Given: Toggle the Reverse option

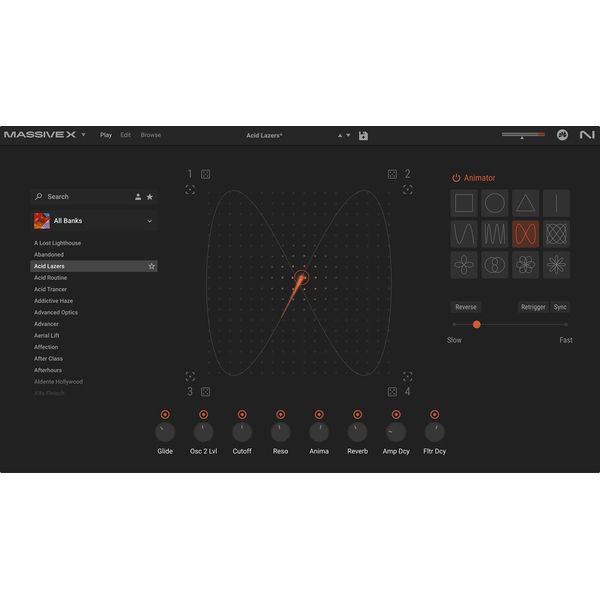Looking at the screenshot, I should 466,307.
